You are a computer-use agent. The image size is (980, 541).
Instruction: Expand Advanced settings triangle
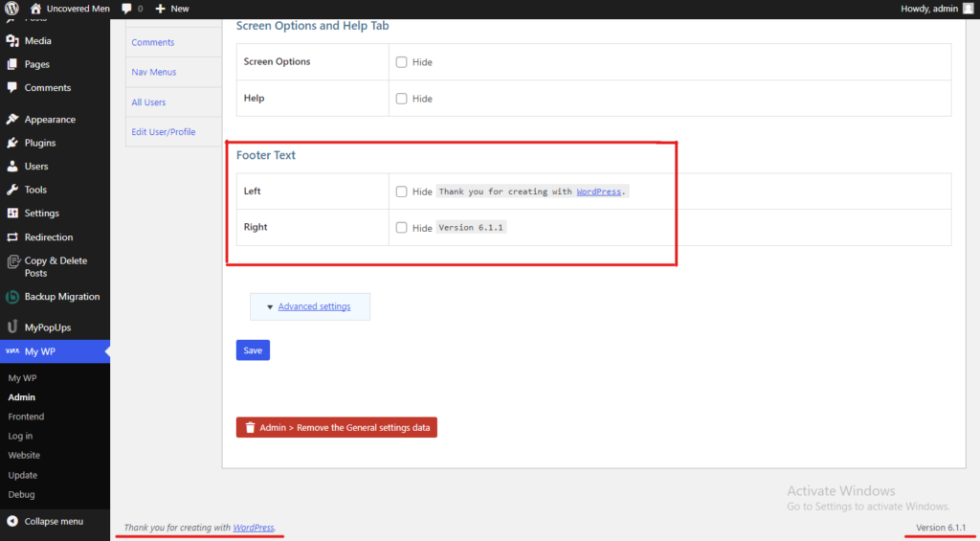pyautogui.click(x=270, y=307)
